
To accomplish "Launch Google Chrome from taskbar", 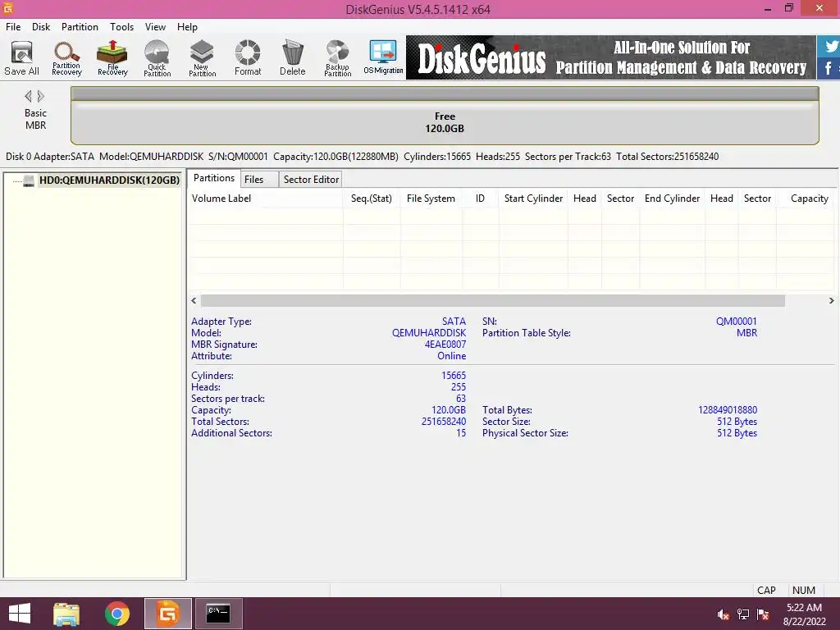I will [117, 614].
